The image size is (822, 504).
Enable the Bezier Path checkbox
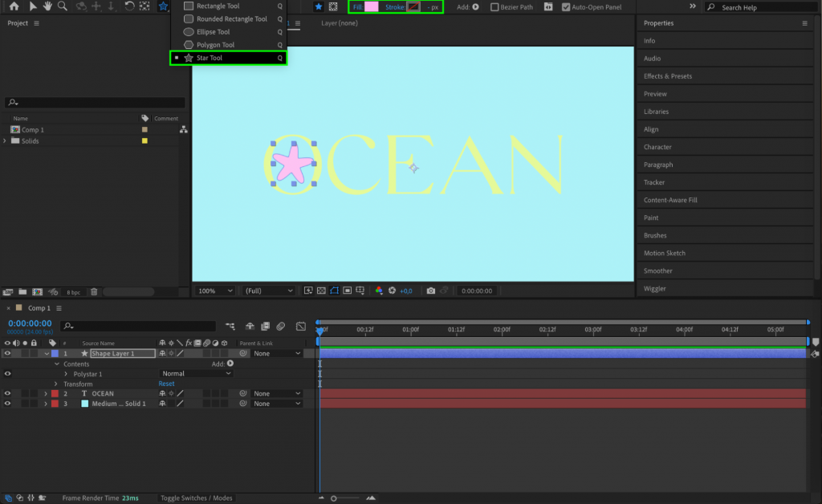click(495, 7)
